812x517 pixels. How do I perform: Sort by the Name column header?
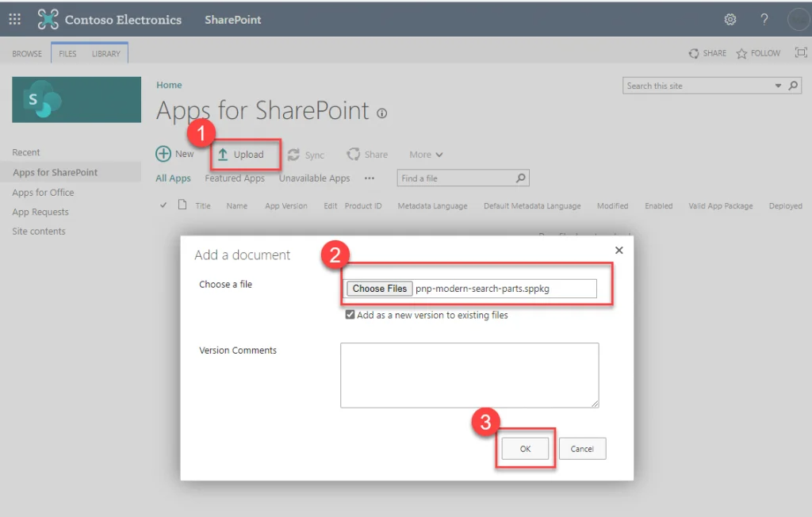(x=236, y=205)
